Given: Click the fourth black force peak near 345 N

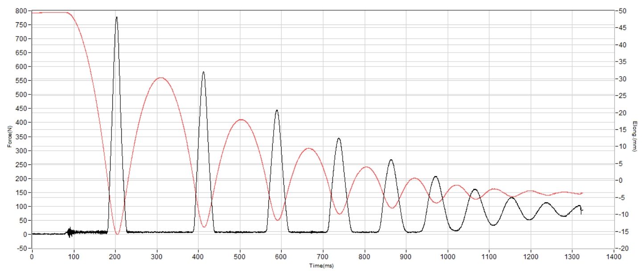Looking at the screenshot, I should [x=339, y=139].
